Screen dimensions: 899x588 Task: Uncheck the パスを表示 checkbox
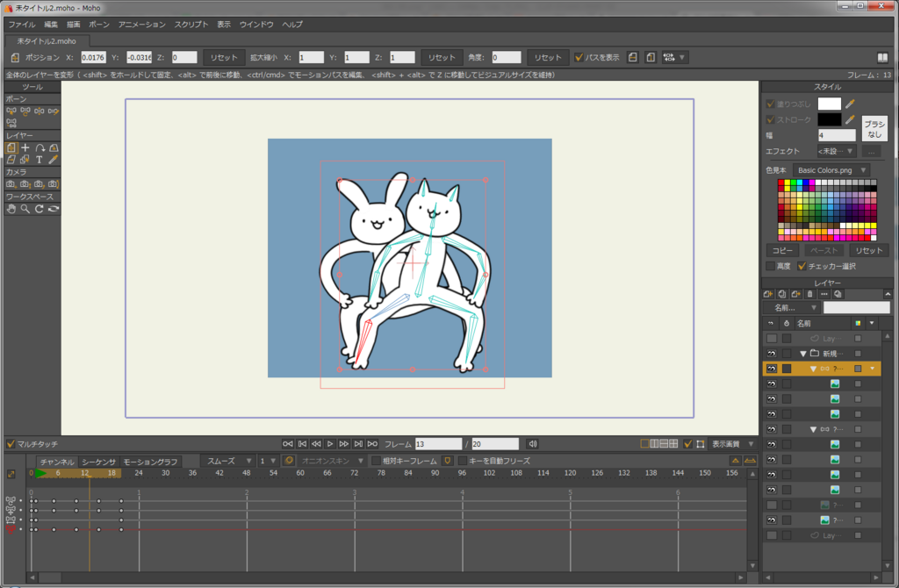point(579,57)
